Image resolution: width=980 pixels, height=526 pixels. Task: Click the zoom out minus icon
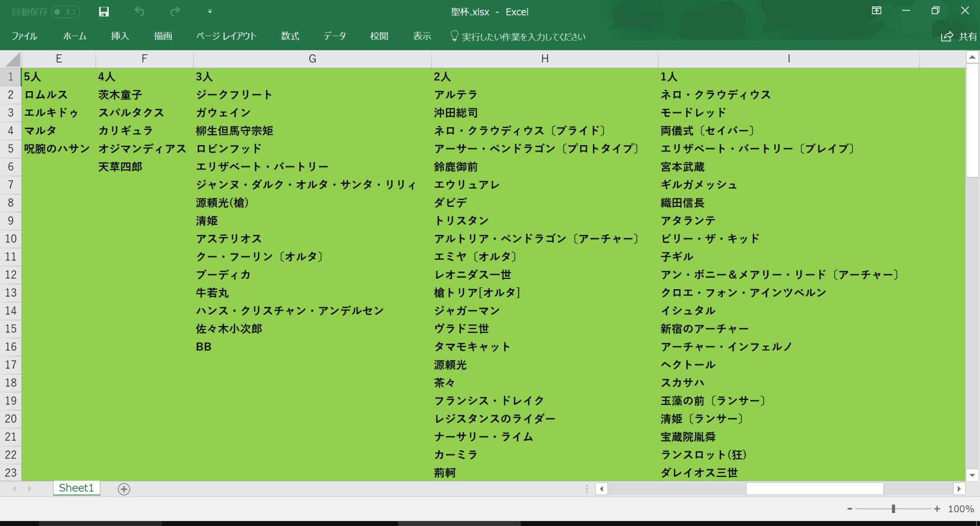(850, 509)
